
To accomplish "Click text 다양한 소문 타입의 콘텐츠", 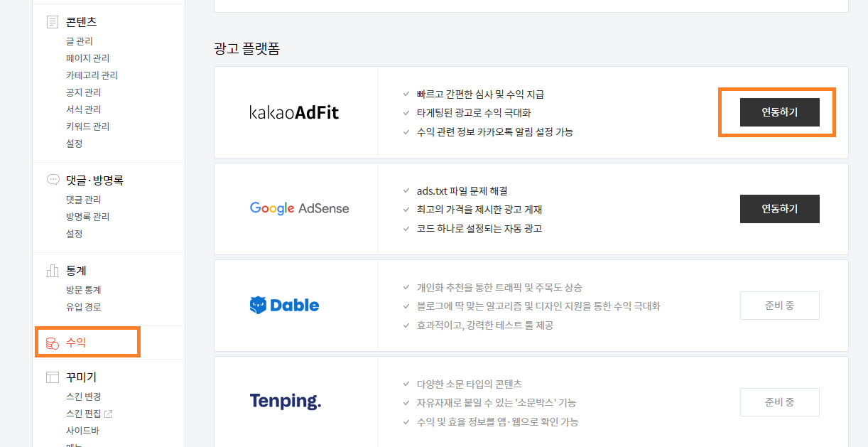I will coord(470,384).
